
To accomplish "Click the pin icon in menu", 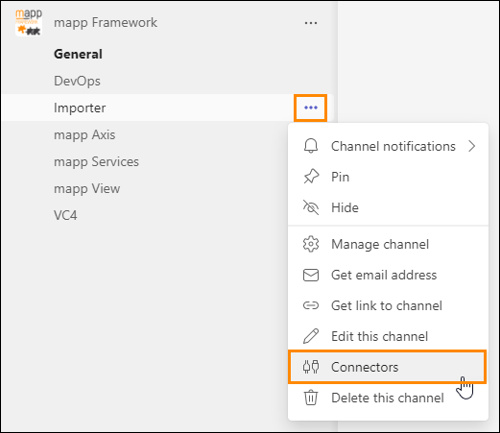I will 311,177.
